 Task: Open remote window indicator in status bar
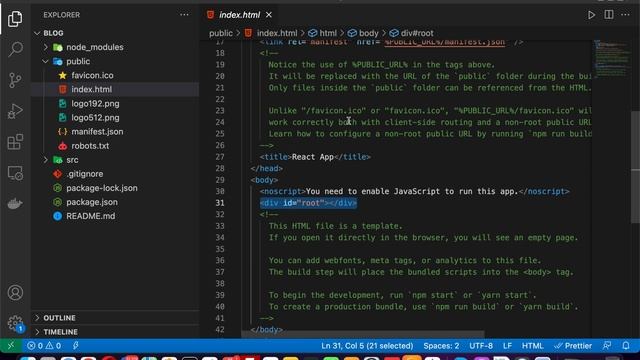(11, 346)
